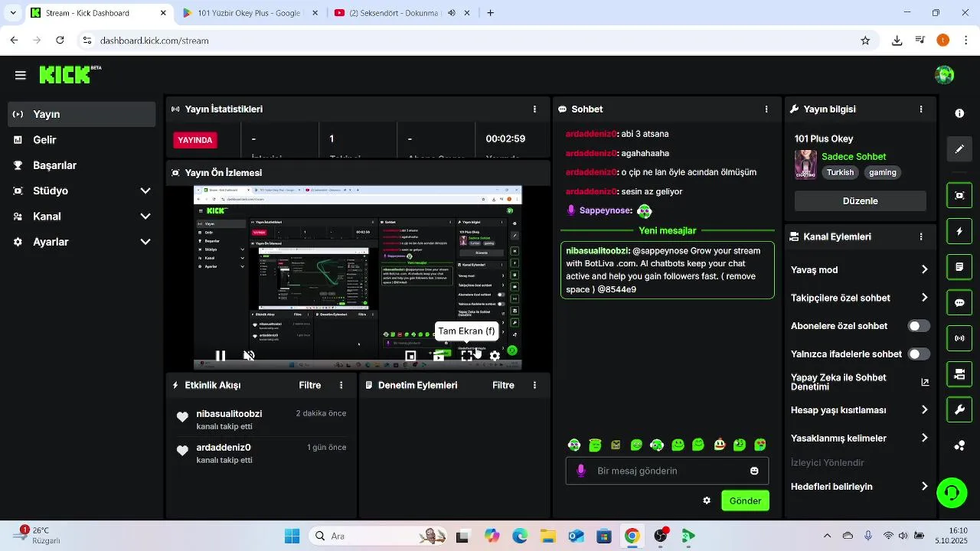Click the pencil edit icon in the right rail
980x551 pixels.
[x=959, y=149]
